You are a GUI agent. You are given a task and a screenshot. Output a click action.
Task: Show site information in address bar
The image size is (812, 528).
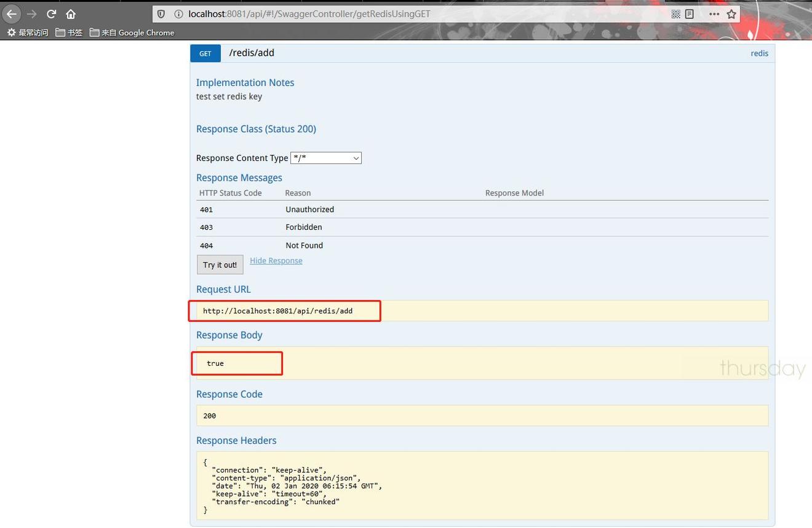coord(178,14)
